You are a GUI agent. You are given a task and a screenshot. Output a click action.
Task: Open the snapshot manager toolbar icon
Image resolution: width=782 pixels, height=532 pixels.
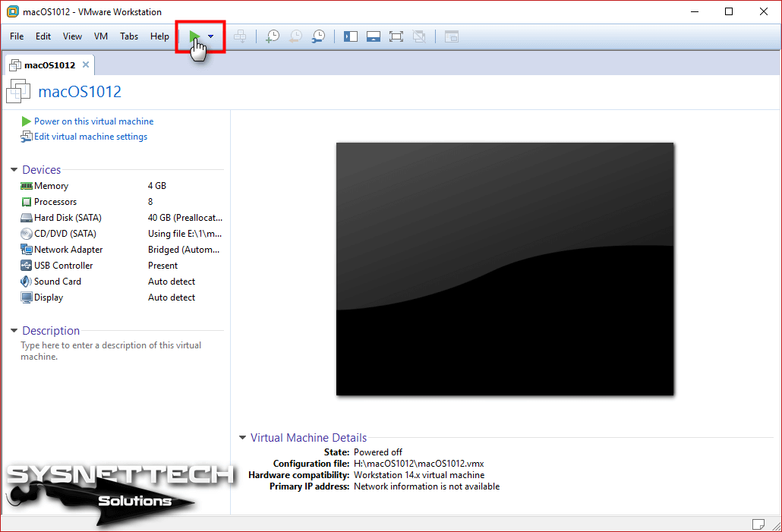click(x=319, y=36)
